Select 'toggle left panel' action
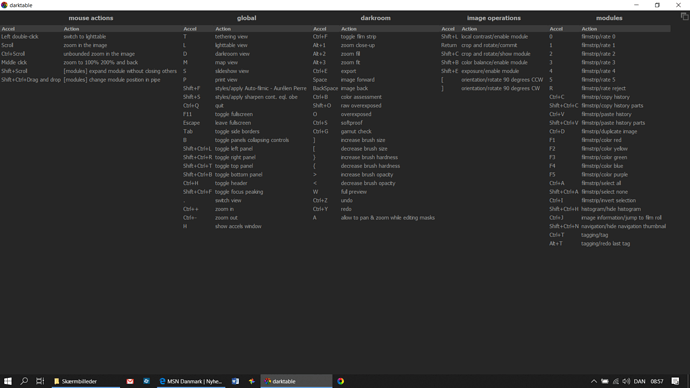 point(234,149)
